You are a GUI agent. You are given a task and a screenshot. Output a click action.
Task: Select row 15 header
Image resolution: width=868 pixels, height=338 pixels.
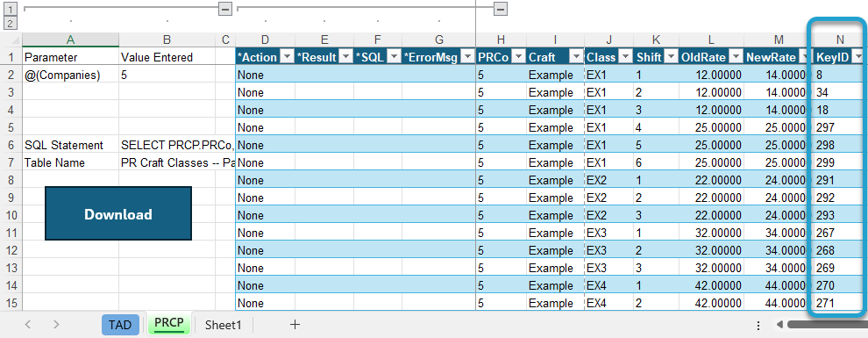click(11, 303)
